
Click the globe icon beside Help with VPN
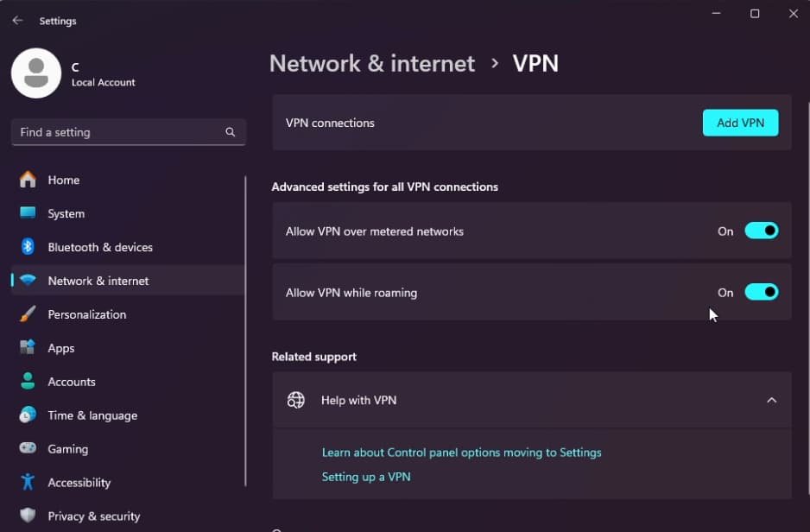pos(296,400)
